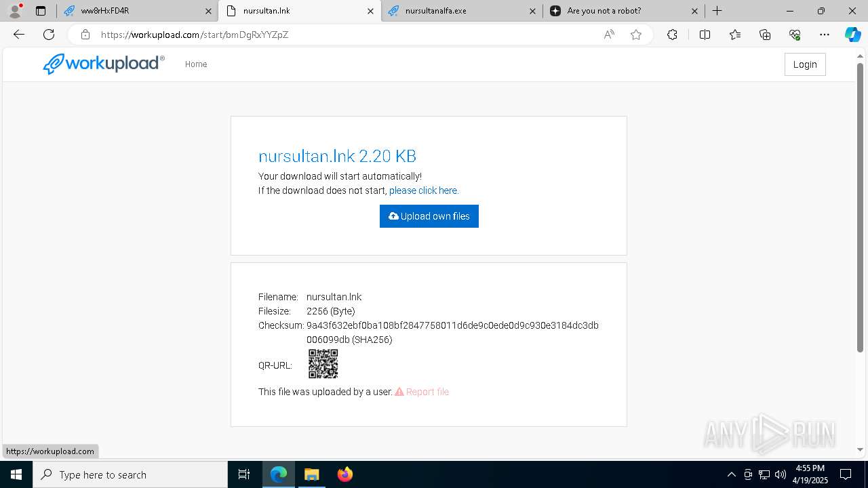Open Firefox from the taskbar
The height and width of the screenshot is (488, 868).
(344, 474)
